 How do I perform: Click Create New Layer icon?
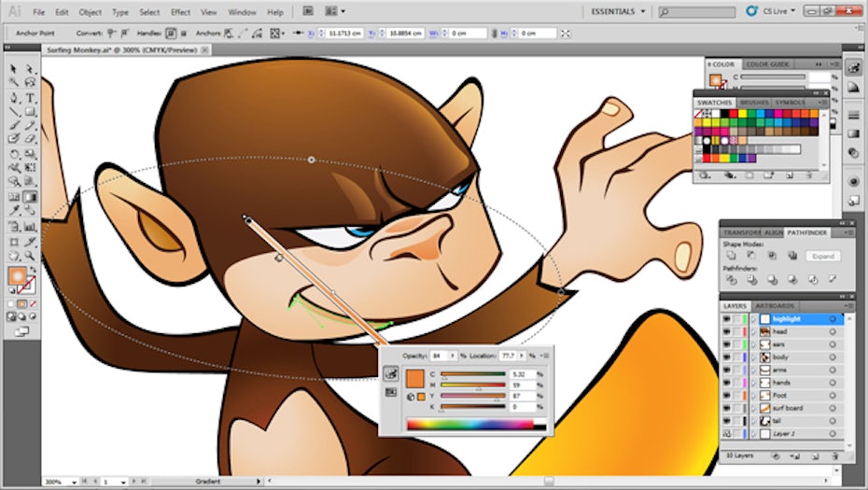pyautogui.click(x=815, y=456)
